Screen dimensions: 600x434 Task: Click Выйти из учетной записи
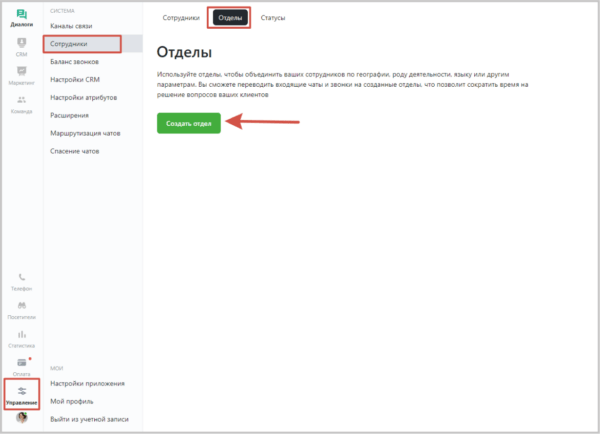89,419
